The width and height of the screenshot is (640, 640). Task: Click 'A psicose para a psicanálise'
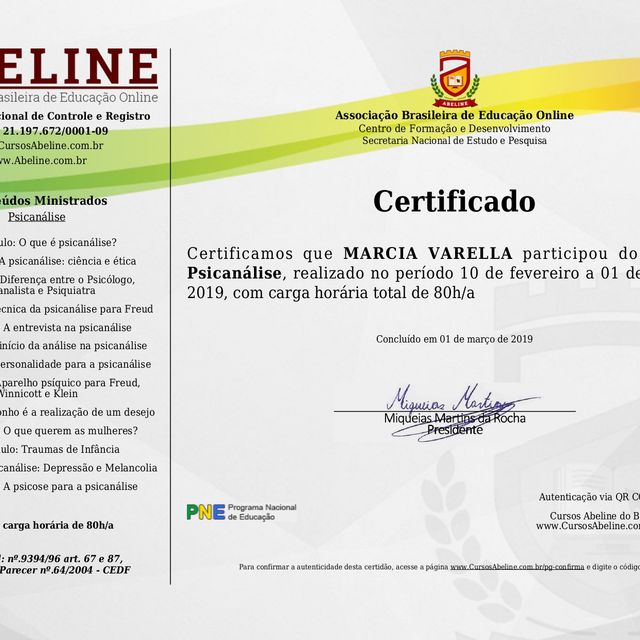(x=70, y=487)
